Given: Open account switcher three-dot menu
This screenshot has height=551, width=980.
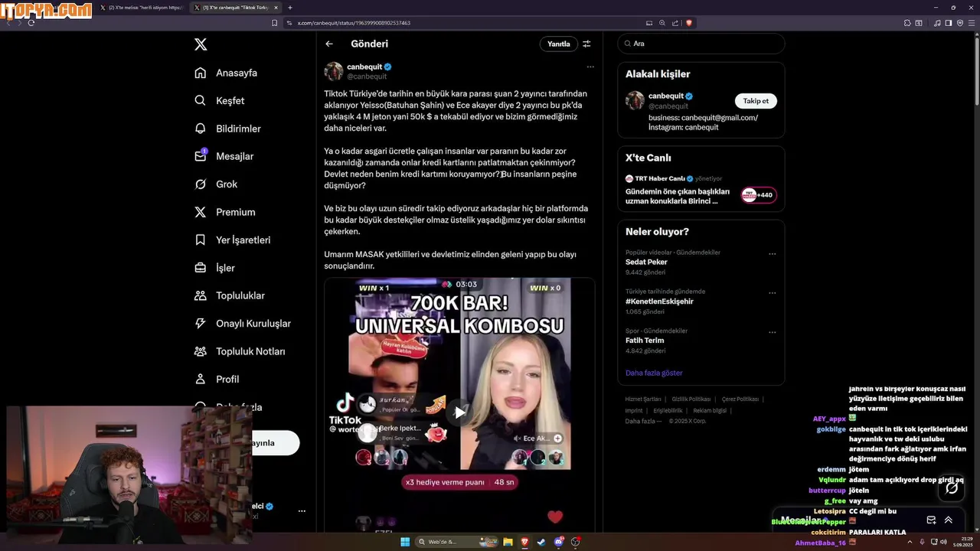Looking at the screenshot, I should (302, 510).
